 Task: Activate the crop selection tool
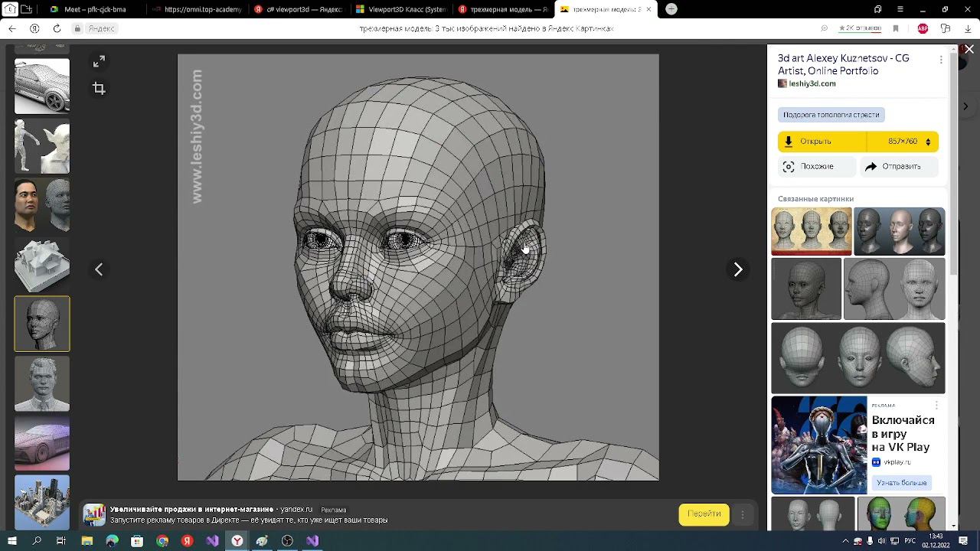tap(99, 89)
